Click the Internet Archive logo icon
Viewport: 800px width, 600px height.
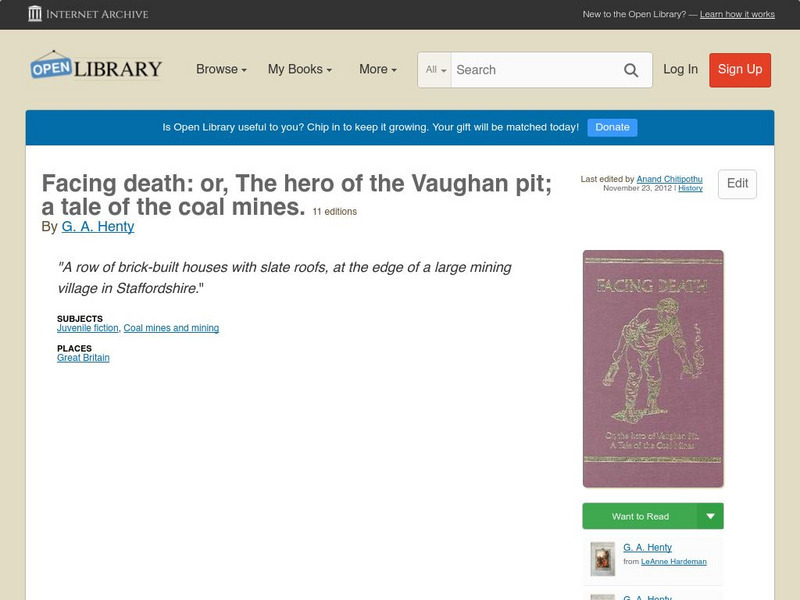pyautogui.click(x=35, y=14)
